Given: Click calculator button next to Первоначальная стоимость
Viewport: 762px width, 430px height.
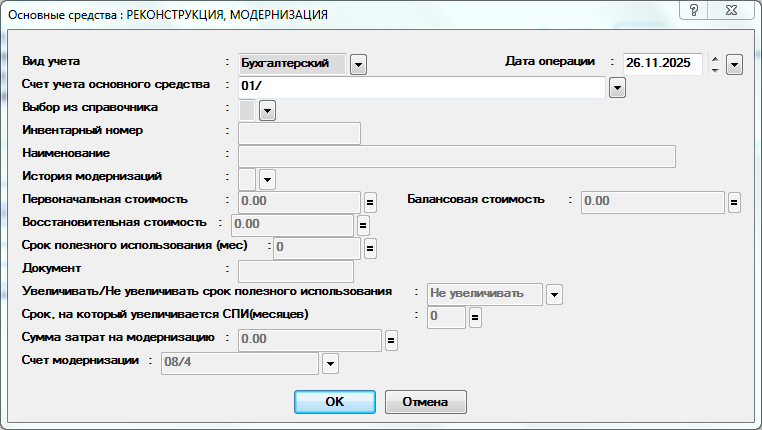Looking at the screenshot, I should (369, 202).
